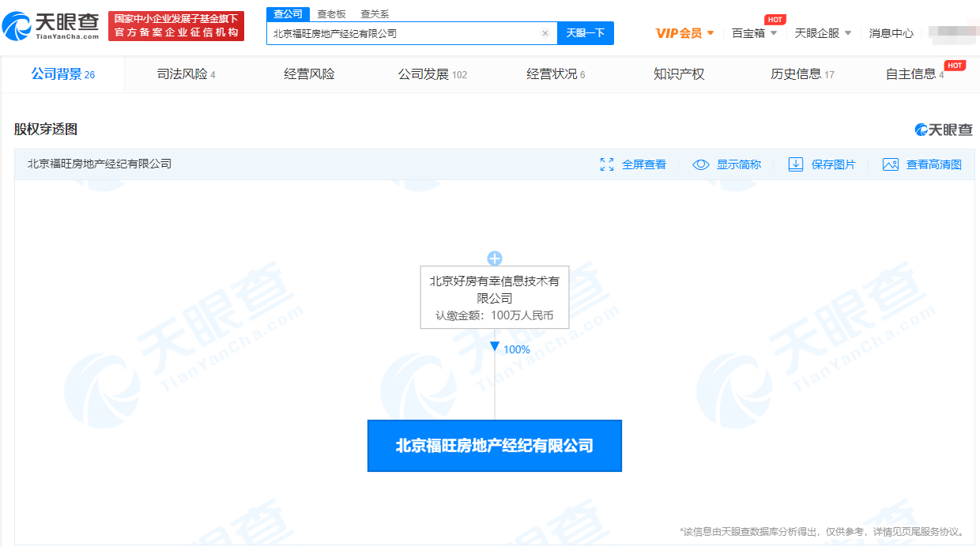Screen dimensions: 980x547
Task: Click the 100% ownership percentage label
Action: tap(517, 349)
